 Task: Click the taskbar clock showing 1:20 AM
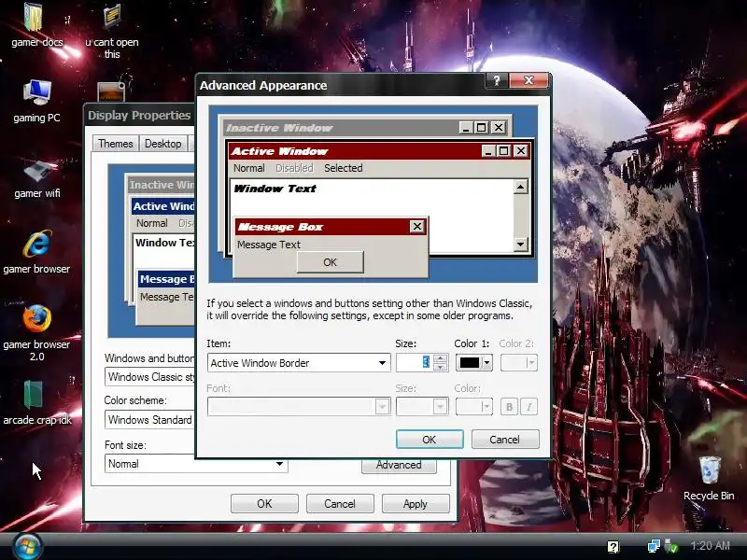710,546
